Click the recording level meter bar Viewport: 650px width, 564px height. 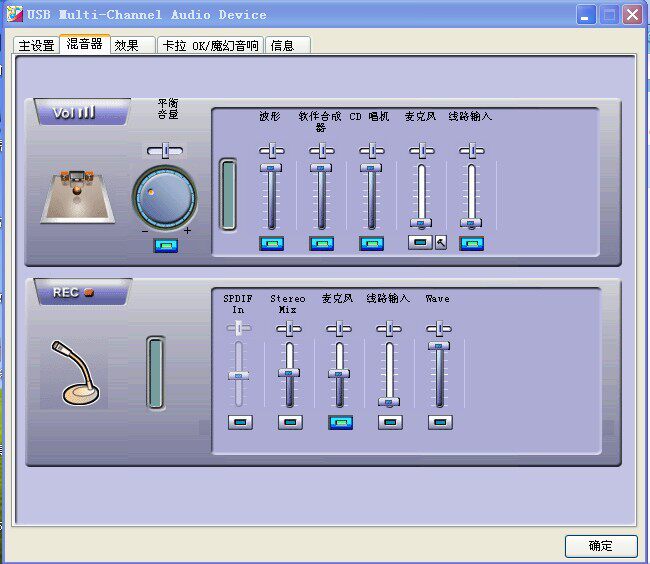tap(155, 373)
